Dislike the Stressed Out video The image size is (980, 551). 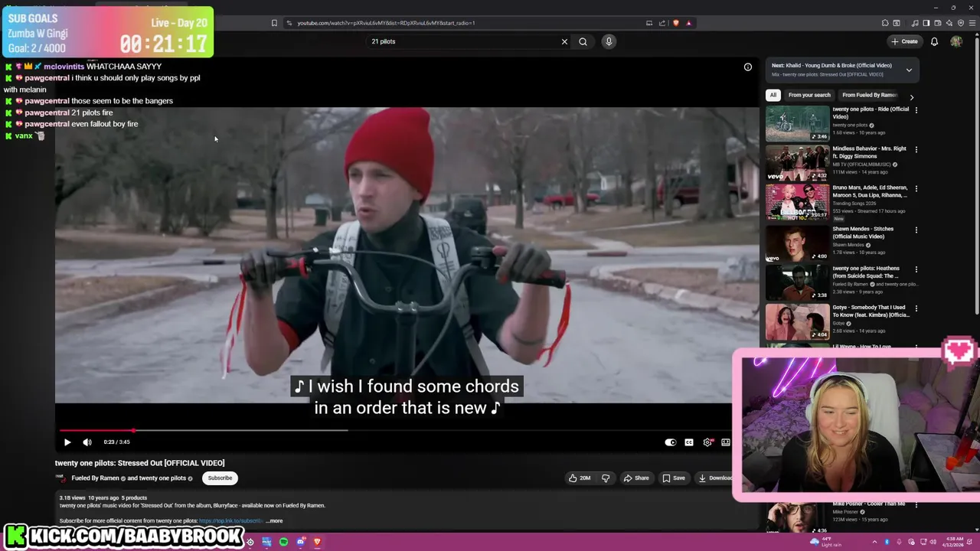pyautogui.click(x=606, y=478)
